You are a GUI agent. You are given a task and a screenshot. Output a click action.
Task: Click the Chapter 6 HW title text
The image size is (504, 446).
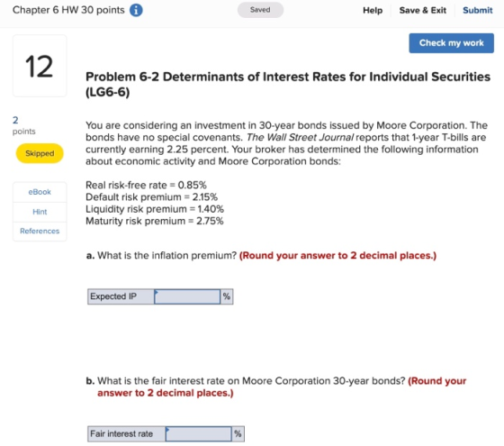click(68, 10)
